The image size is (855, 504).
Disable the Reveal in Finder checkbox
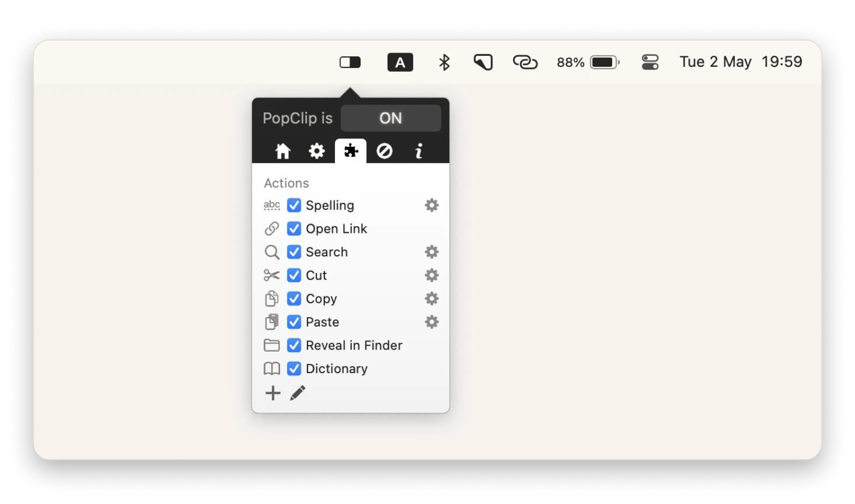pyautogui.click(x=294, y=345)
